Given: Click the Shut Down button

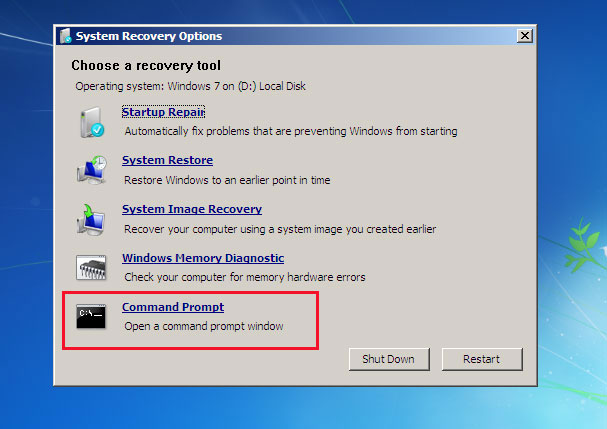Looking at the screenshot, I should click(x=389, y=359).
